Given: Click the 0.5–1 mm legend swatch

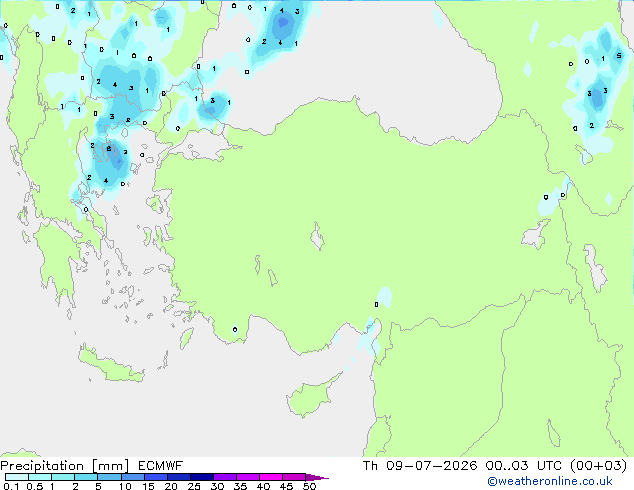Looking at the screenshot, I should pyautogui.click(x=40, y=477).
